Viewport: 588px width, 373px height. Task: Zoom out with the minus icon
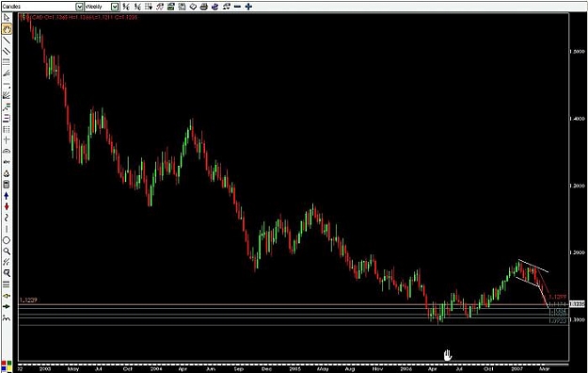pyautogui.click(x=237, y=7)
